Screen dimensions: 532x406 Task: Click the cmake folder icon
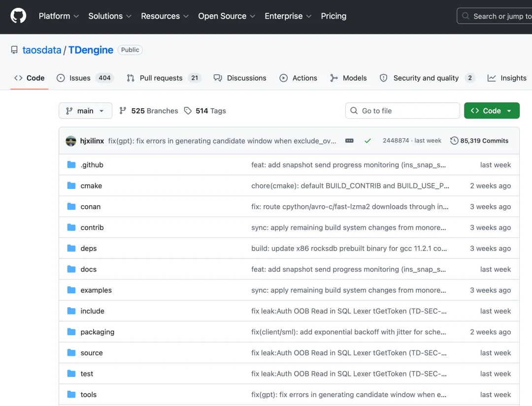(x=71, y=186)
